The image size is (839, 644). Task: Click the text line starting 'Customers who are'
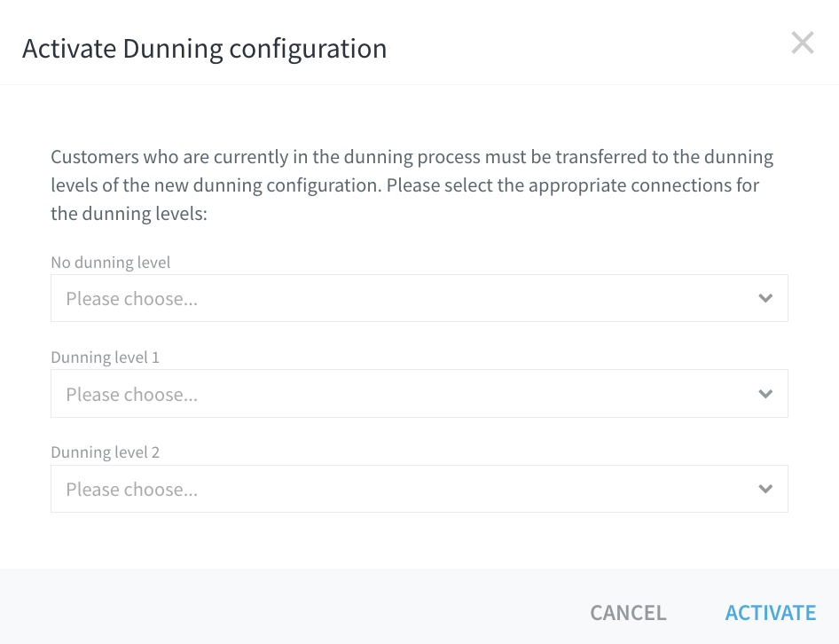412,157
